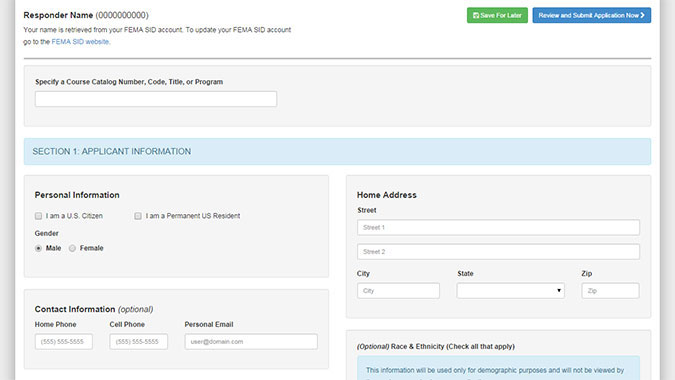Click the Section 1: Applicant Information header
675x380 pixels.
point(337,151)
